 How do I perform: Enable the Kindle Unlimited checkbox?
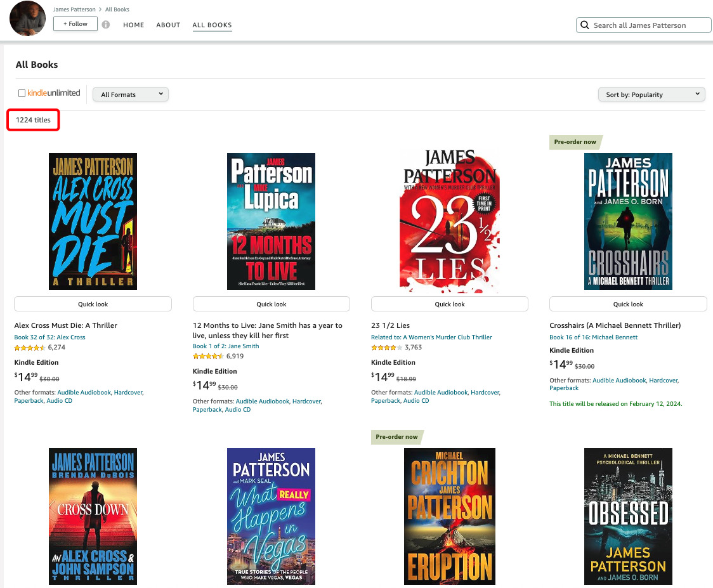click(22, 93)
